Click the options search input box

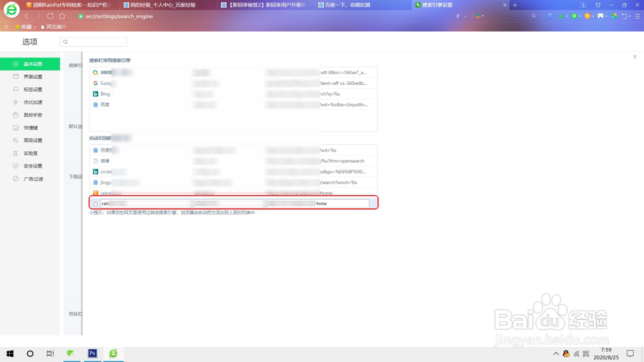[93, 42]
